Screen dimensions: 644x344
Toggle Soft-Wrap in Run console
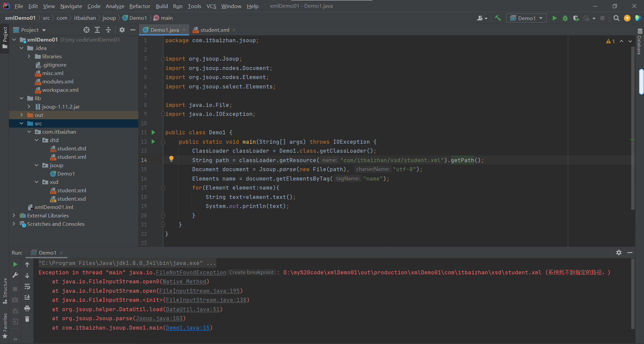27,286
